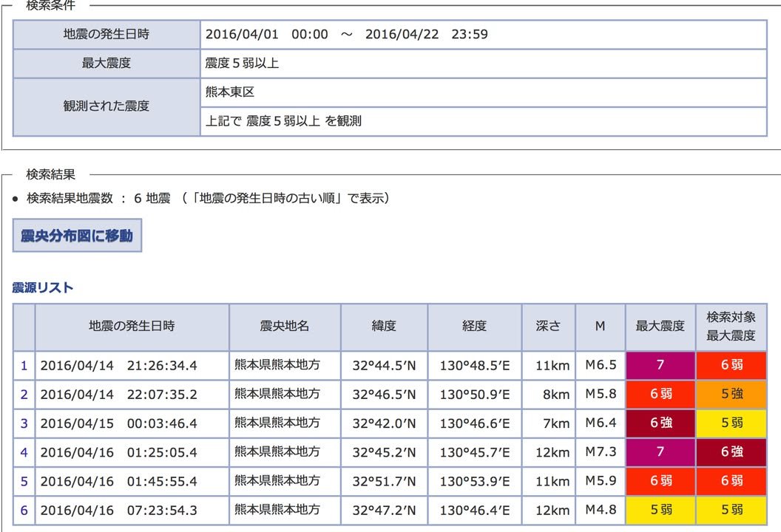The width and height of the screenshot is (781, 532).
Task: Click the purple 最大震度 7 cell in row 1
Action: (x=660, y=365)
